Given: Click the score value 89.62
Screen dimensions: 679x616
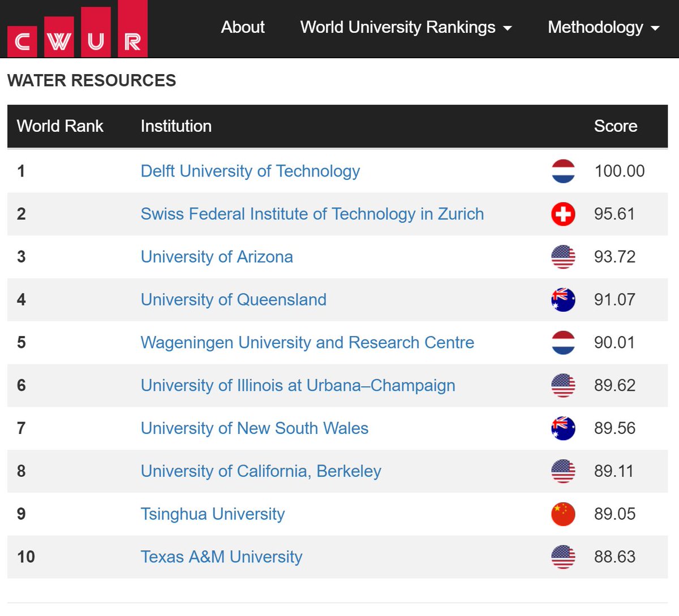Looking at the screenshot, I should pos(614,385).
